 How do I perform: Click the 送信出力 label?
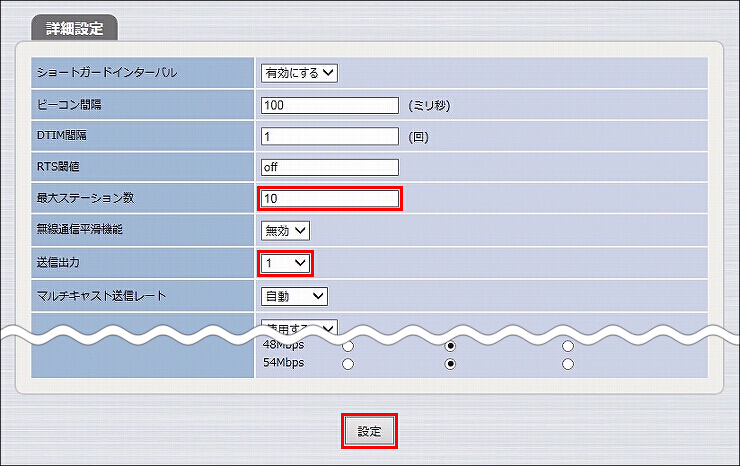[x=58, y=263]
